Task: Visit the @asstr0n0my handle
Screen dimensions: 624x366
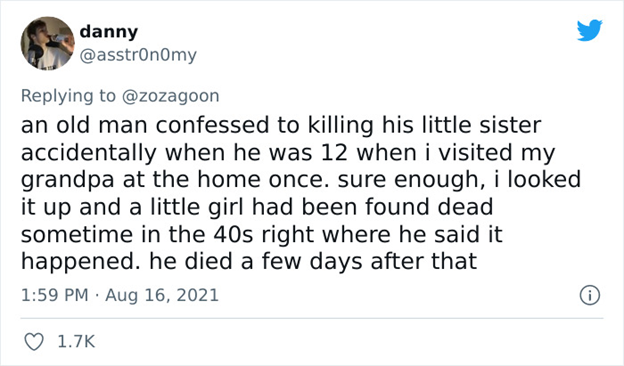Action: pos(138,55)
